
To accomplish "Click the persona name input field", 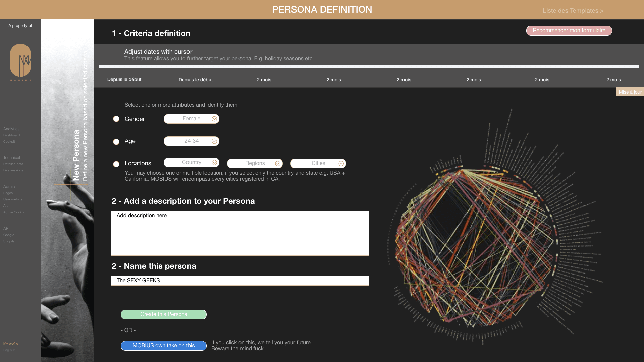I will 239,281.
